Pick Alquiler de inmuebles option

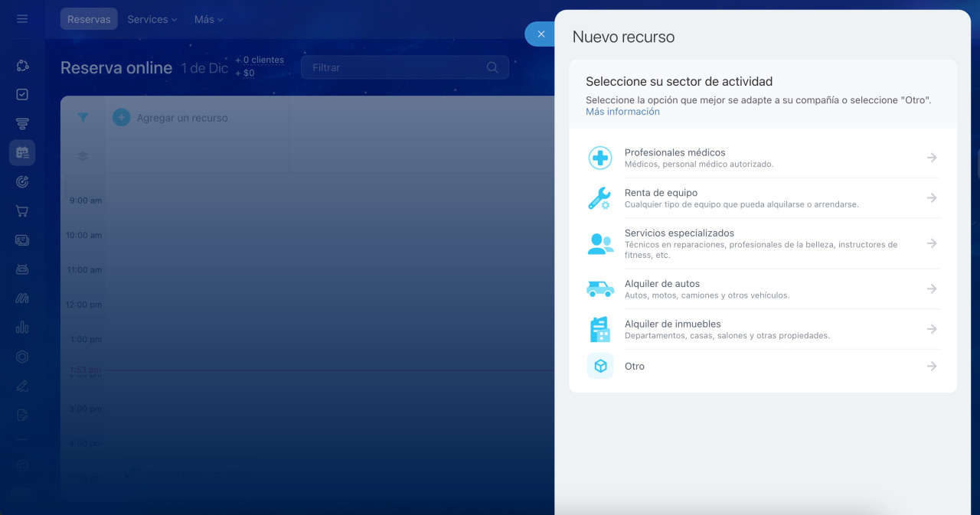click(672, 329)
